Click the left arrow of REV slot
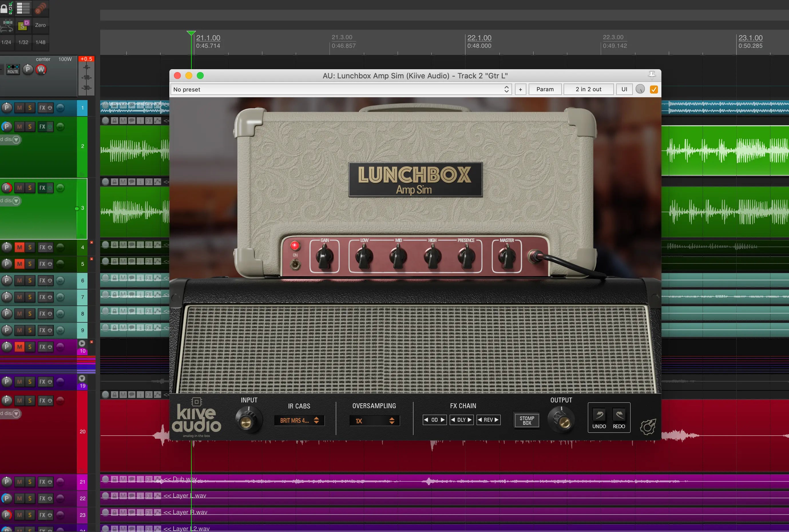Screen dimensions: 789x532 480,420
